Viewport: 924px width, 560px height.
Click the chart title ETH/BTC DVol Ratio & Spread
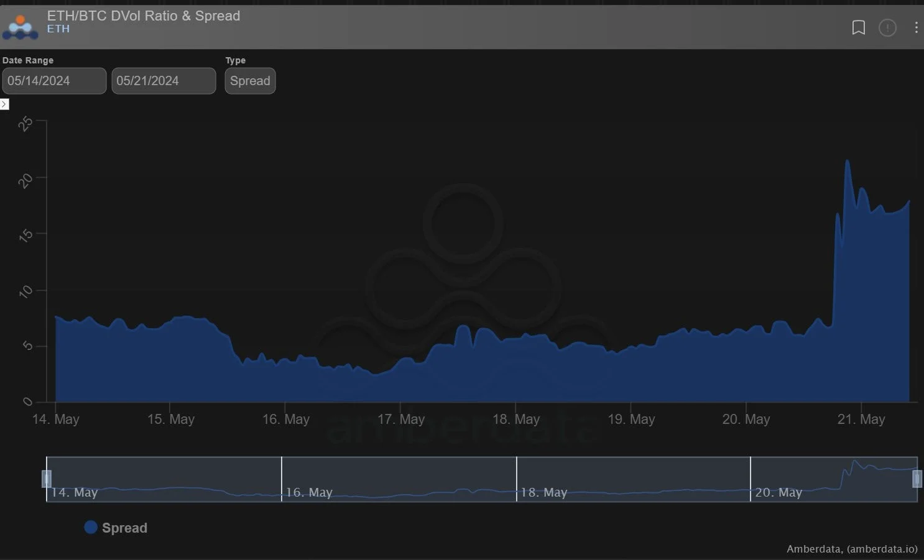pyautogui.click(x=144, y=16)
